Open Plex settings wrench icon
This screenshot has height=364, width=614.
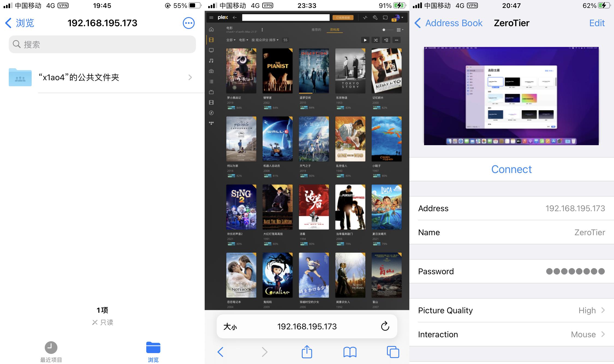375,18
